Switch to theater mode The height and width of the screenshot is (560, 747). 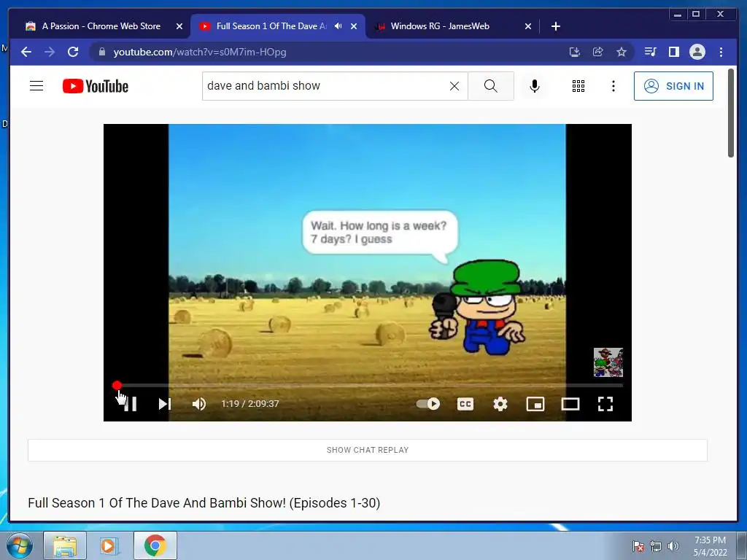570,404
